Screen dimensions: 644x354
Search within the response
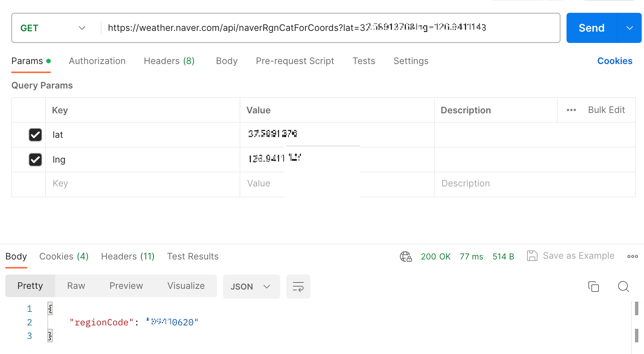623,287
